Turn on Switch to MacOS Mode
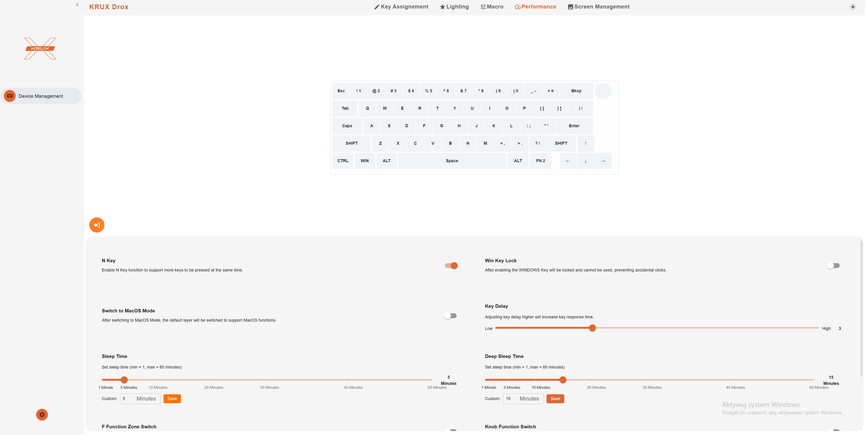This screenshot has height=435, width=868. pyautogui.click(x=450, y=316)
